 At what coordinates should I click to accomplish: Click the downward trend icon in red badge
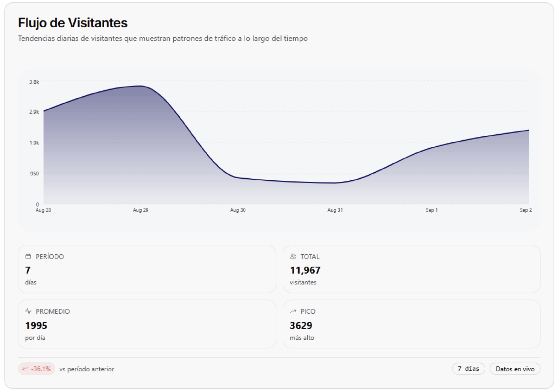tap(25, 369)
